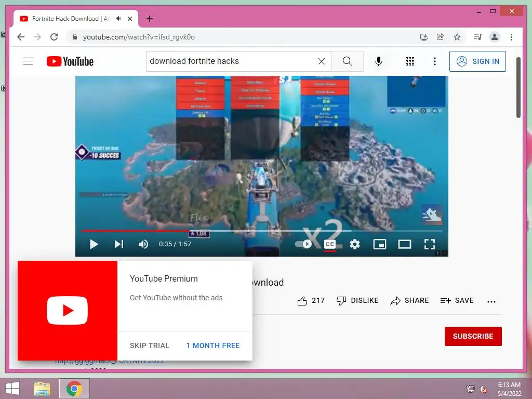Screen dimensions: 532x399
Task: Choose SKIP TRIAL in Premium popup
Action: (x=149, y=345)
